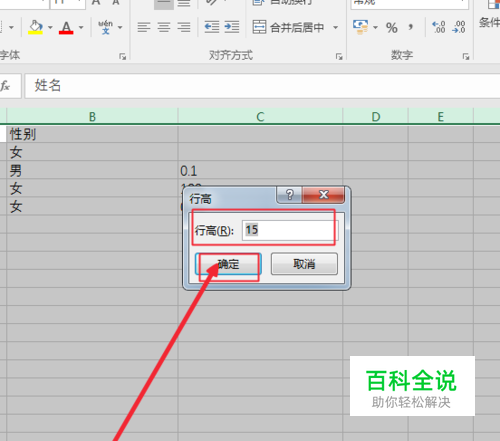Apply comma style
This screenshot has height=441, width=500.
point(411,27)
